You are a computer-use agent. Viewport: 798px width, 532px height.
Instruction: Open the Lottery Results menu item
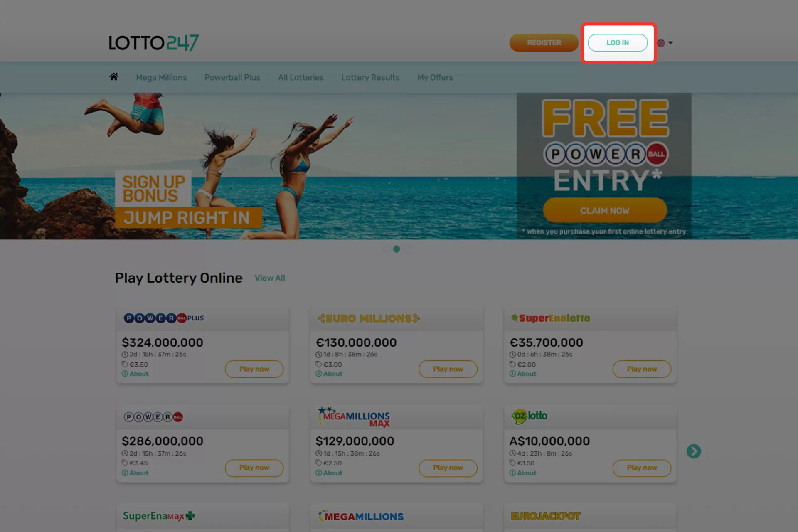pos(370,77)
